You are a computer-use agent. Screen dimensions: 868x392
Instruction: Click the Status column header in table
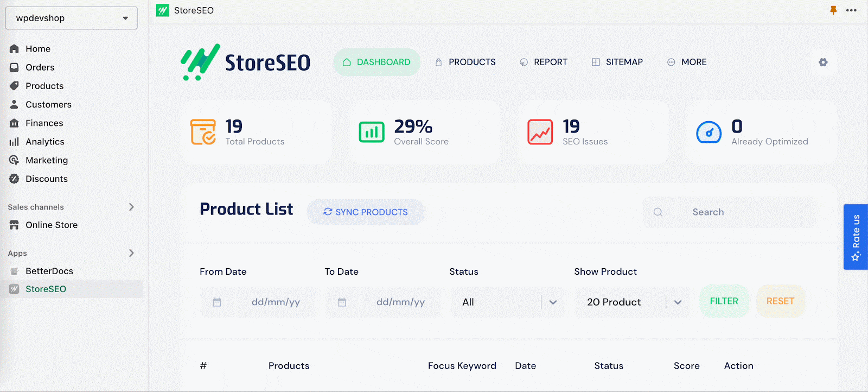(609, 366)
